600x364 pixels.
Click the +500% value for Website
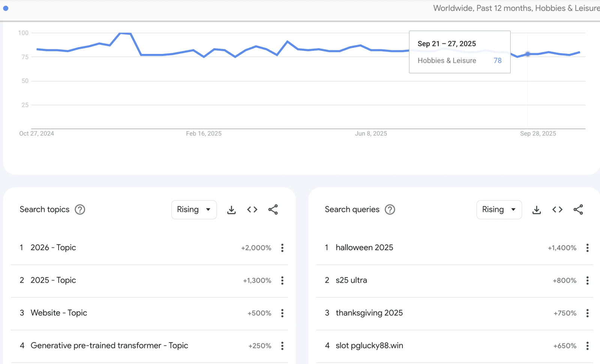click(259, 313)
